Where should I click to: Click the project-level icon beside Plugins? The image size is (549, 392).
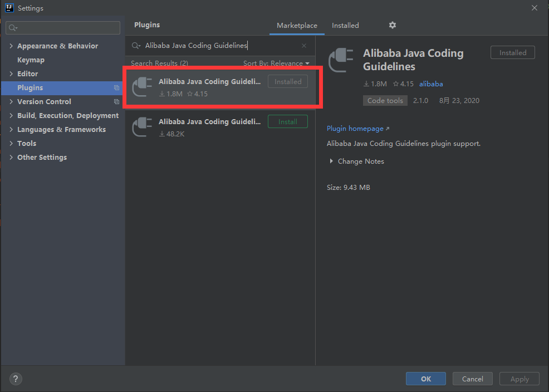click(x=116, y=88)
